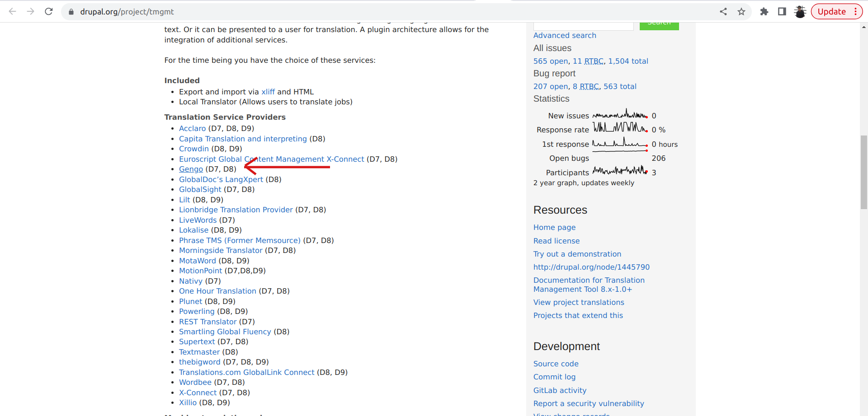Open the Home page resource link
868x416 pixels.
[x=555, y=227]
